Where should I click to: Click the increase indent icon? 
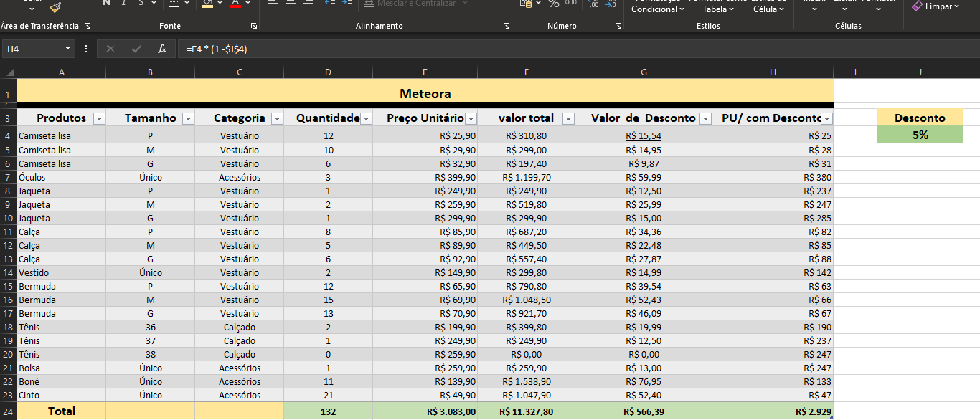348,4
